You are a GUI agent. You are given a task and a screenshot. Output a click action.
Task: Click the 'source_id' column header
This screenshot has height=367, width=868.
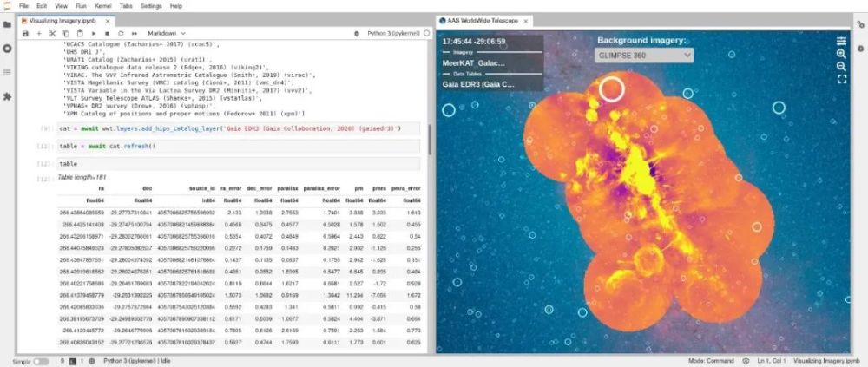click(202, 188)
